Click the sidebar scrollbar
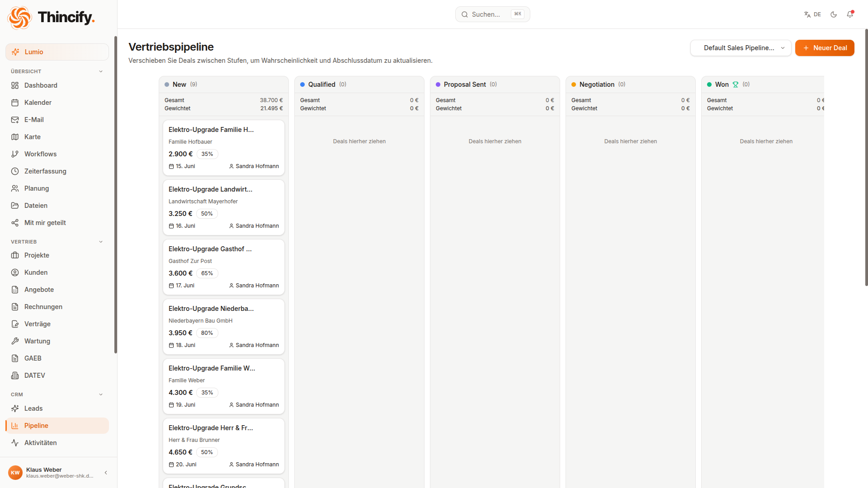Screen dimensions: 868x488 tap(116, 194)
